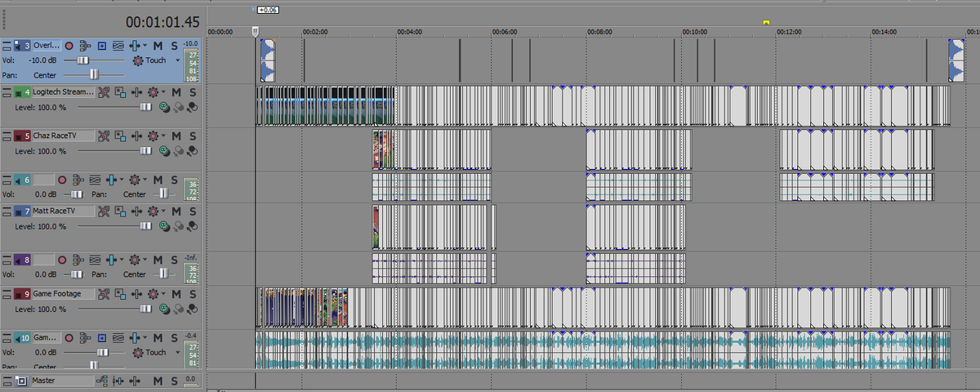
Task: Open Touch automation mode dropdown on track 3
Action: pos(177,60)
